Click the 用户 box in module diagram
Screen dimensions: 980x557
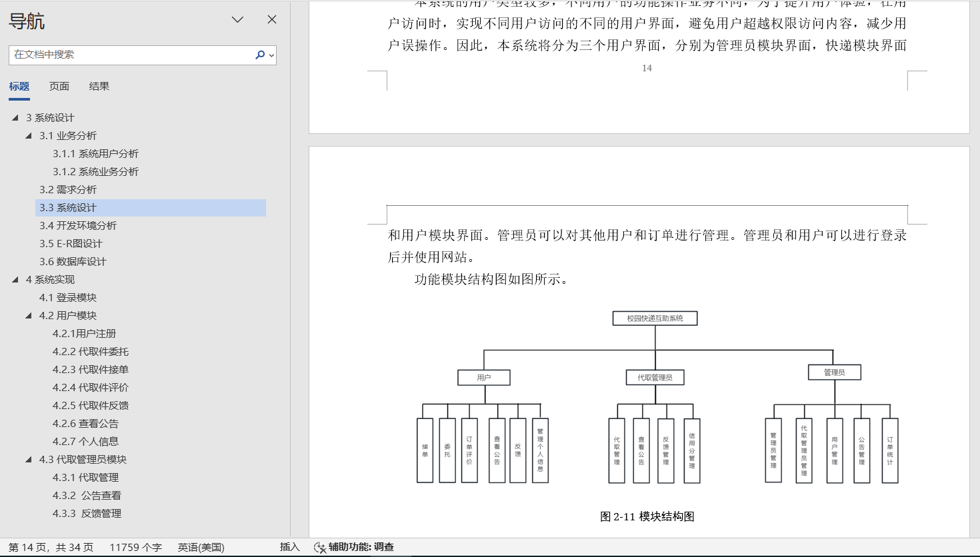[x=484, y=378]
